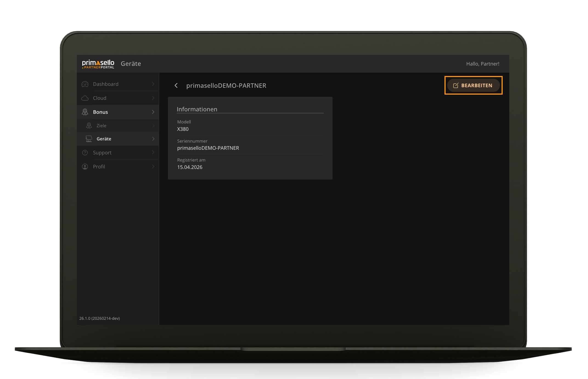Image resolution: width=588 pixels, height=379 pixels.
Task: Click the version number 26.1.0 text
Action: click(x=99, y=318)
